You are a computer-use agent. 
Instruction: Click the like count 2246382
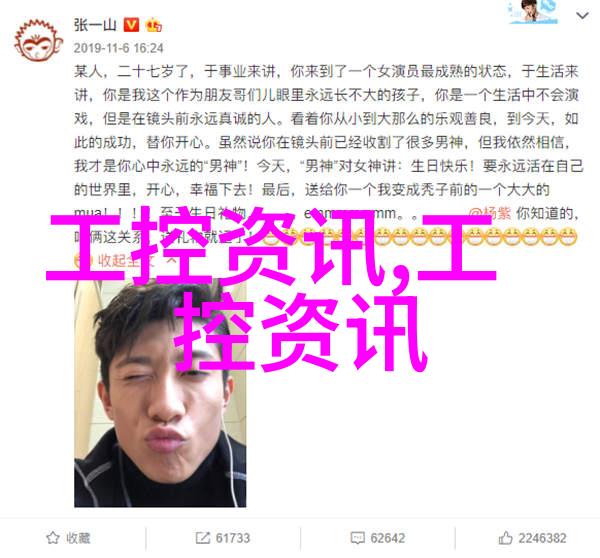pyautogui.click(x=542, y=538)
